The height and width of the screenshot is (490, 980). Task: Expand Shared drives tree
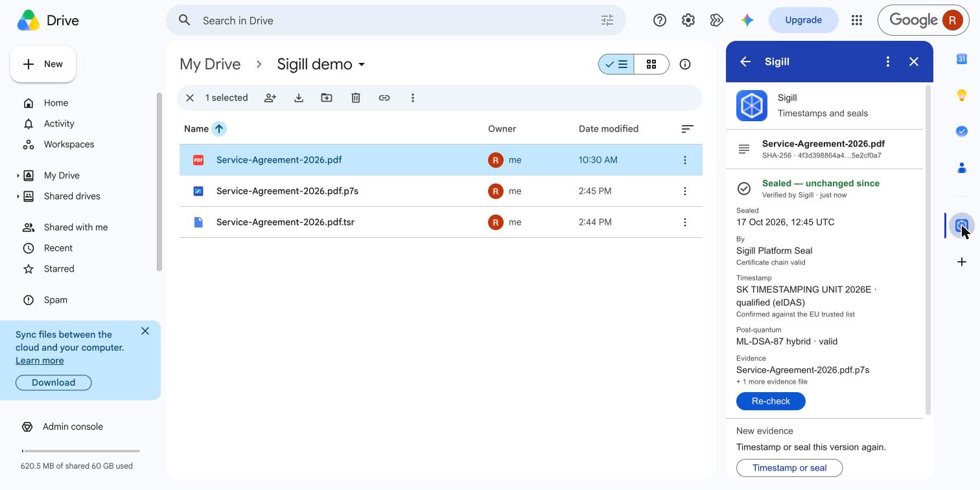tap(17, 196)
